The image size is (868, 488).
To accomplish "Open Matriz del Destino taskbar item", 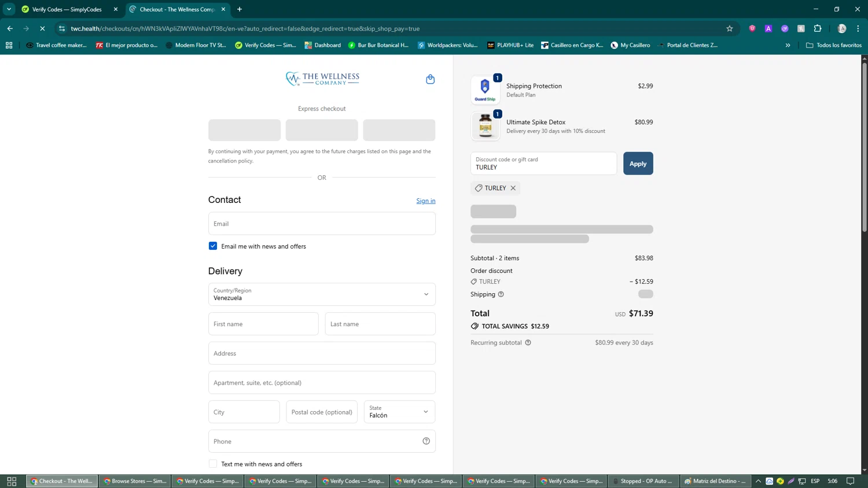I will coord(715,481).
